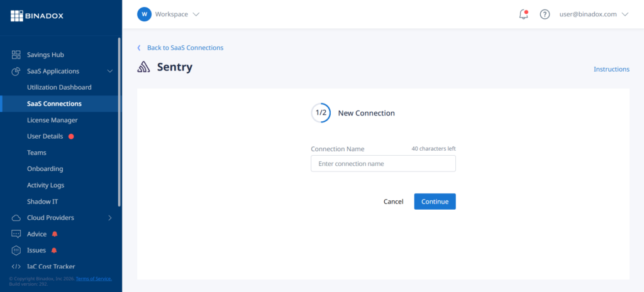Click the user@binadox.com email text
This screenshot has width=644, height=292.
tap(588, 14)
